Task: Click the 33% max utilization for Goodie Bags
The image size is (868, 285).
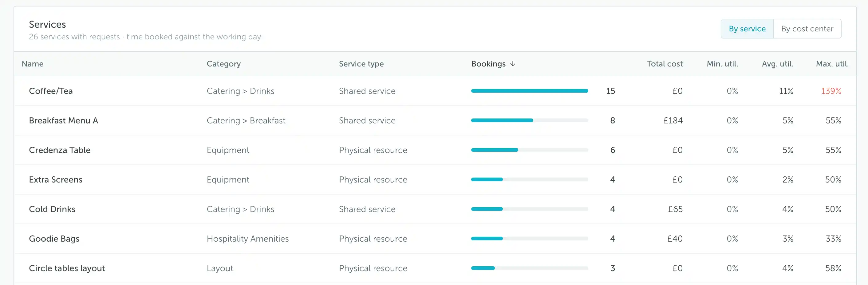Action: (x=833, y=239)
